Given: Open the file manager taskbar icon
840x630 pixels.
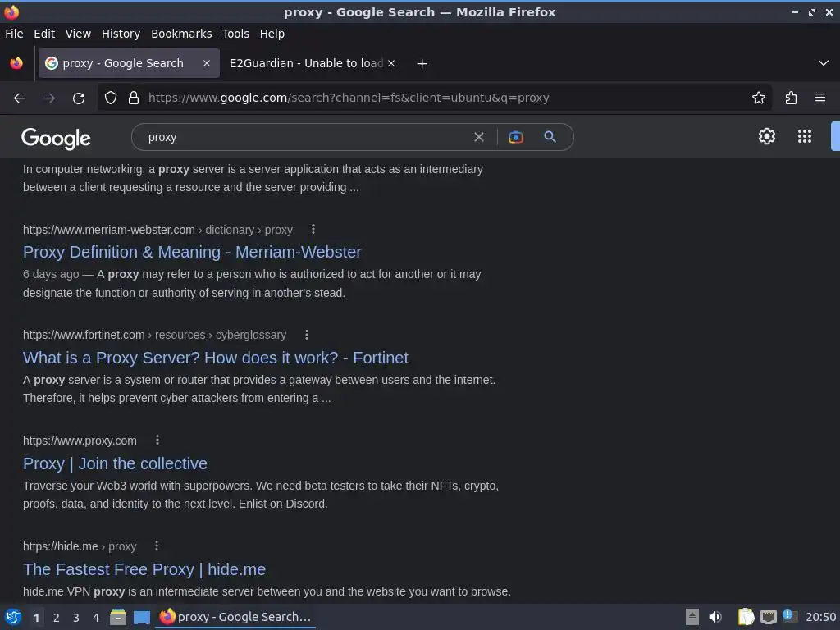Looking at the screenshot, I should pos(118,617).
